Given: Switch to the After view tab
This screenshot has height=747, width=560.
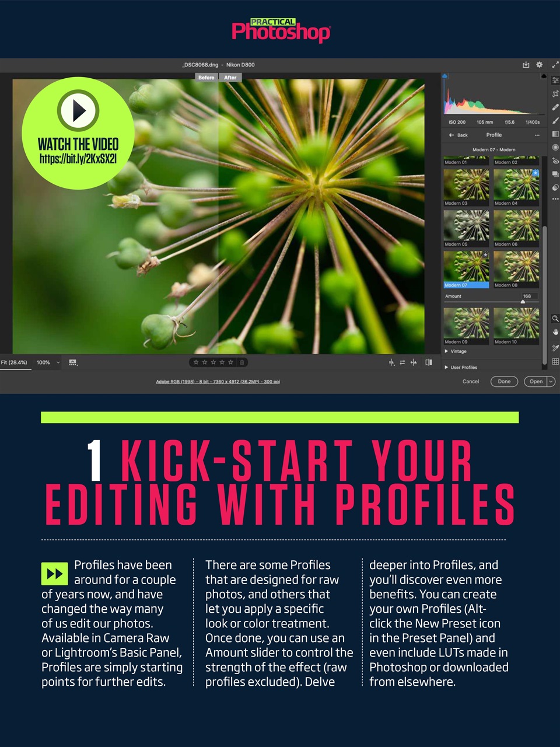Looking at the screenshot, I should click(x=230, y=77).
